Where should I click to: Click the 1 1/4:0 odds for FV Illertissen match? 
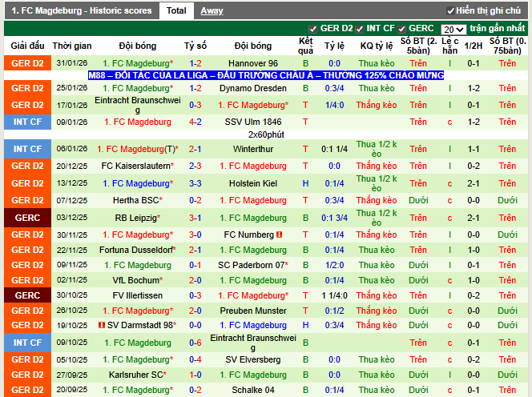[335, 295]
